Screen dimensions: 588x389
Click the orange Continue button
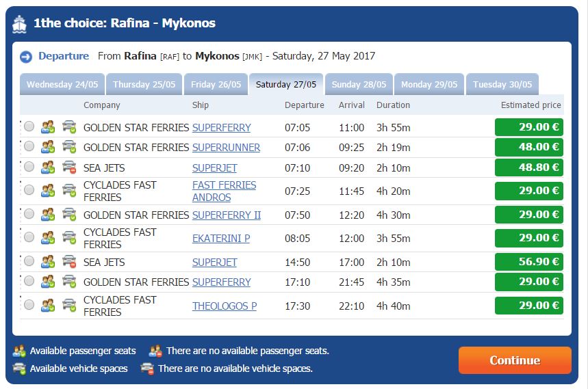515,360
